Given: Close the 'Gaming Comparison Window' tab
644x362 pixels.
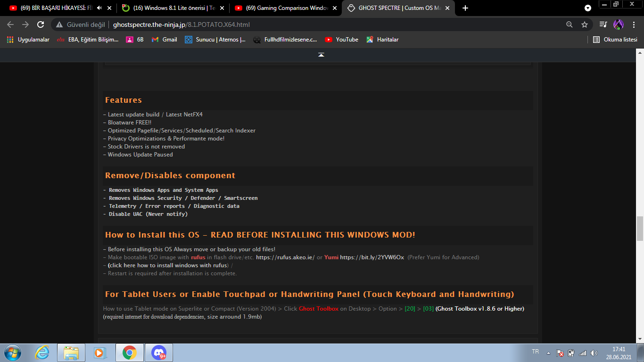Looking at the screenshot, I should tap(335, 8).
